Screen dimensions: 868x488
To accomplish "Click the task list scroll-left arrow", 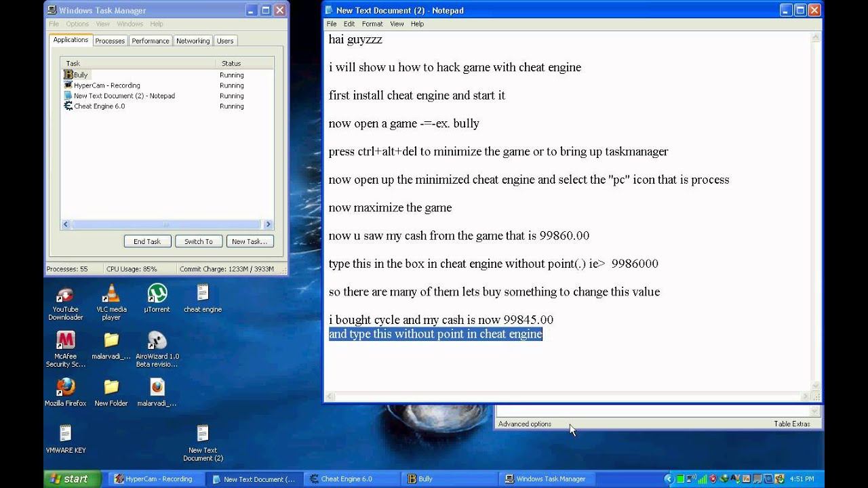I will pos(66,224).
